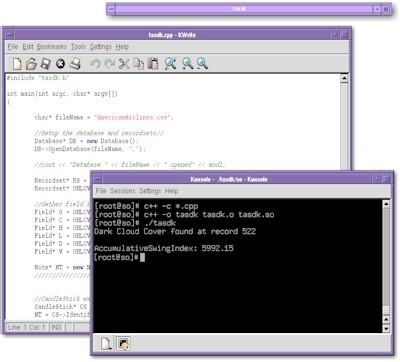Click the Note* NT = new line
The height and width of the screenshot is (362, 400).
coord(62,267)
